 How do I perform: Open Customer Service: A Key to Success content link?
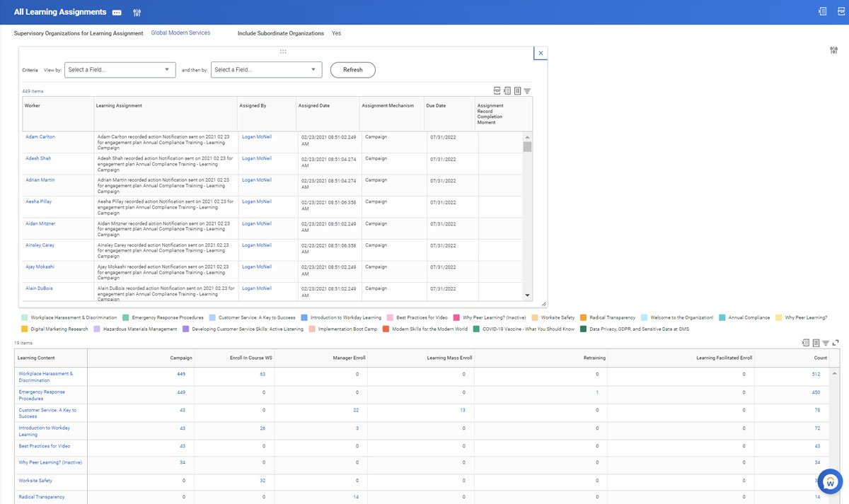pyautogui.click(x=47, y=414)
